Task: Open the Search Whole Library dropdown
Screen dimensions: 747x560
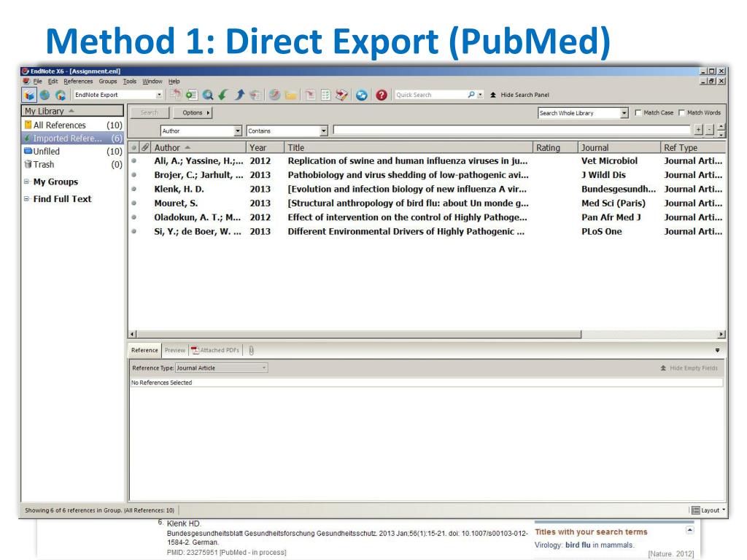Action: tap(624, 113)
